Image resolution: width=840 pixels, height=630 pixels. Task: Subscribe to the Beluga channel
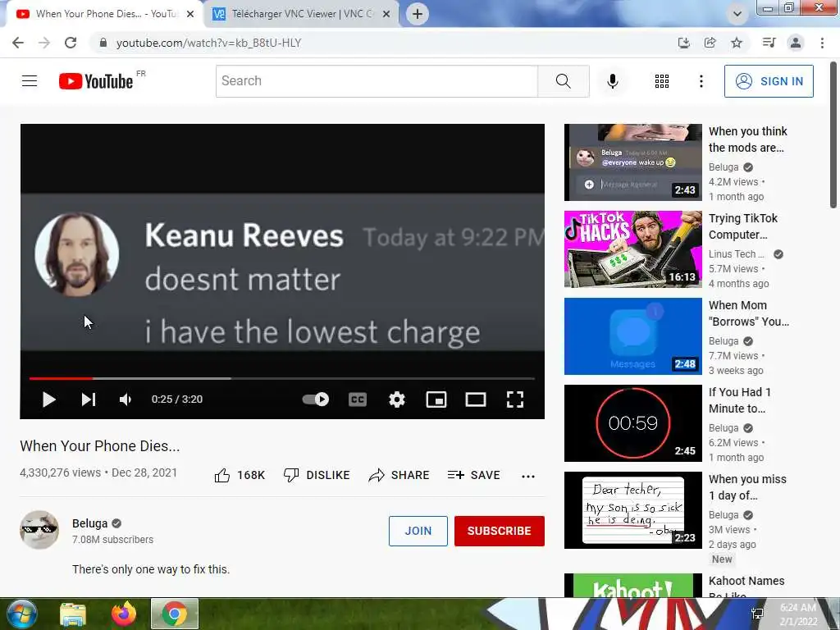[500, 531]
